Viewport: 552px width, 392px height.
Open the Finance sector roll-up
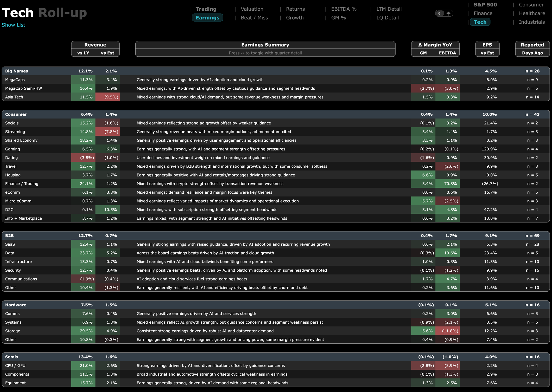tap(483, 13)
